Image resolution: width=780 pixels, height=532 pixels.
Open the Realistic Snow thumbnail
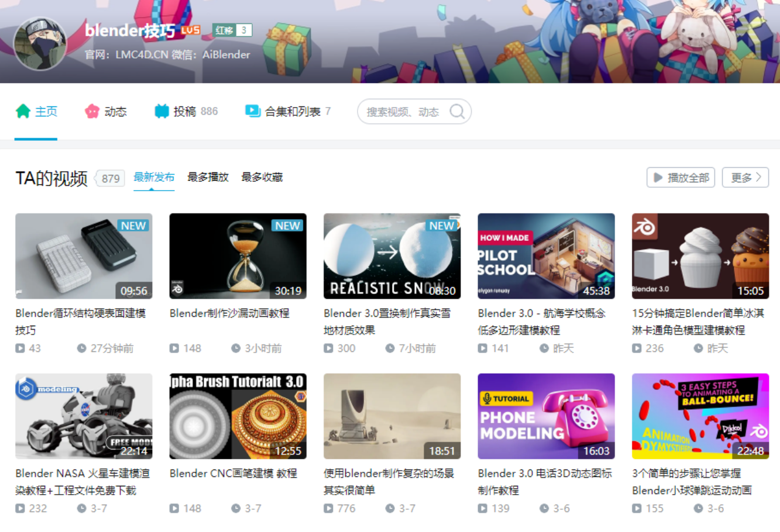[x=392, y=256]
